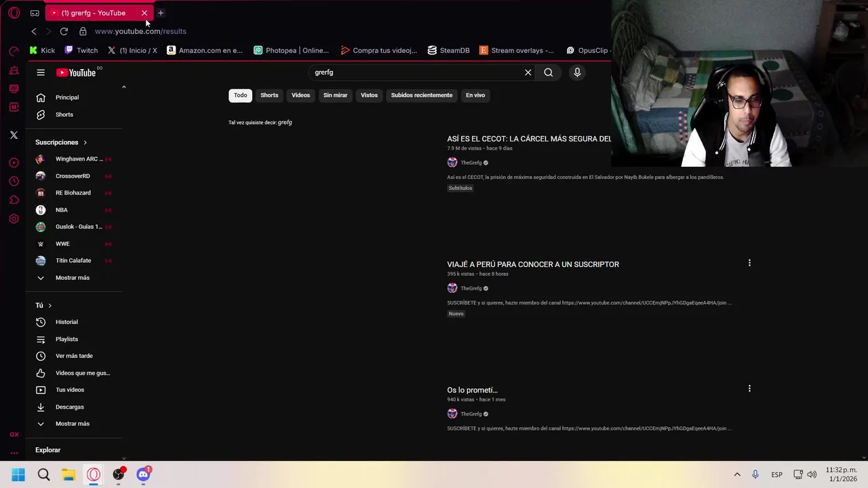Screen dimensions: 868x488
Task: Expand Mostrar más under Tú
Action: point(73,424)
